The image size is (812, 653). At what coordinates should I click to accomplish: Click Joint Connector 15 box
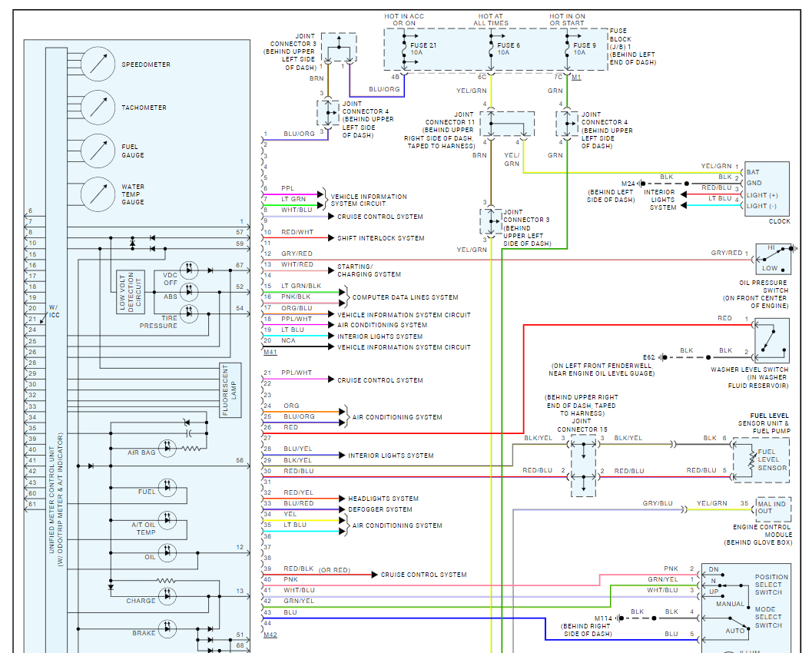(x=584, y=466)
